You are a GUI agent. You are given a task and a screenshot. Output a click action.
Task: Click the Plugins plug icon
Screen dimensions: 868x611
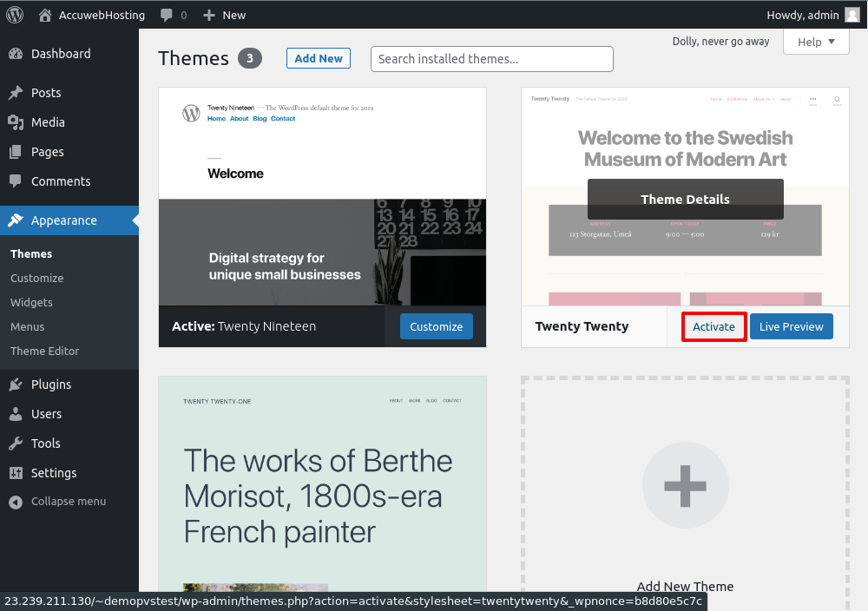[x=16, y=384]
